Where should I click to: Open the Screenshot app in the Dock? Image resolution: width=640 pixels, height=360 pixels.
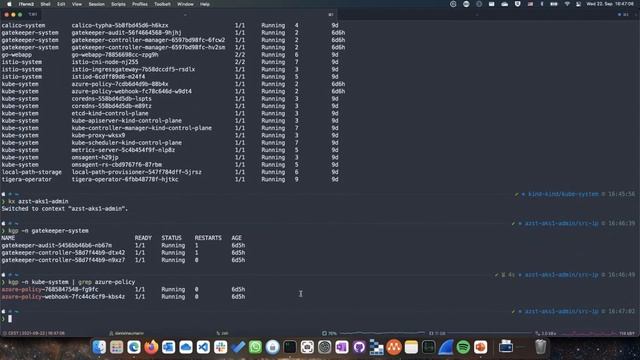point(307,347)
